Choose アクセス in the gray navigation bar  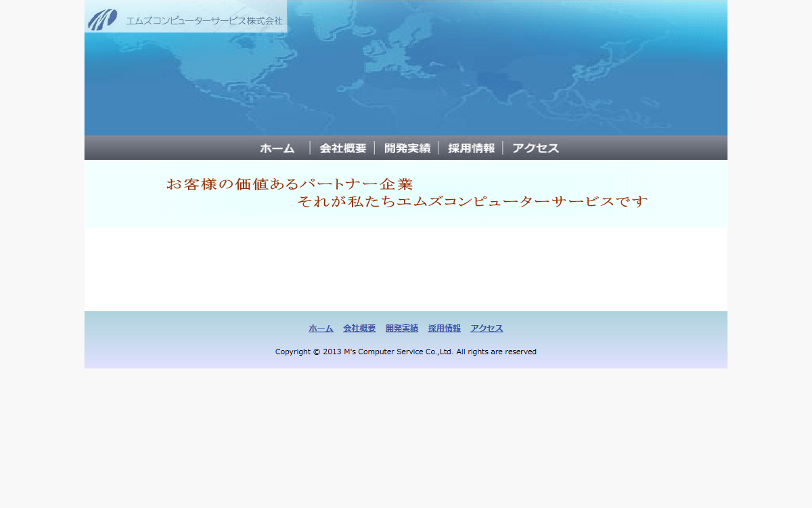coord(535,148)
